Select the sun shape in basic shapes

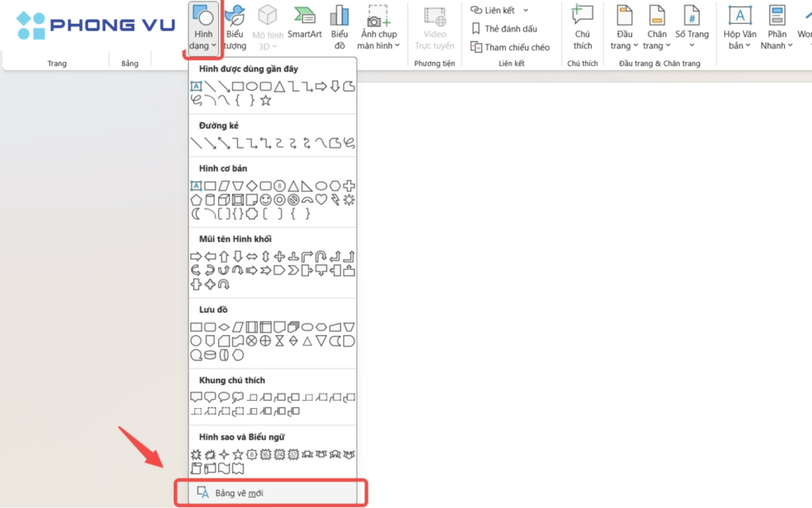coord(348,199)
